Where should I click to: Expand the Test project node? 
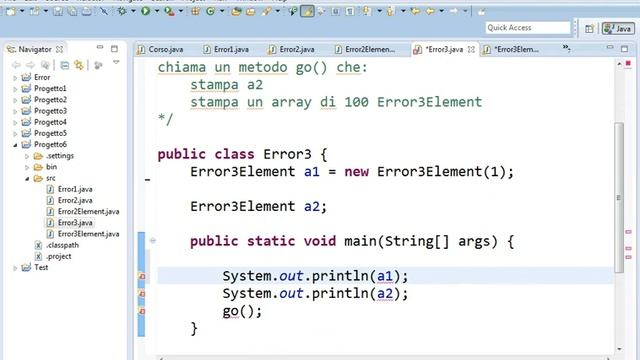point(15,268)
